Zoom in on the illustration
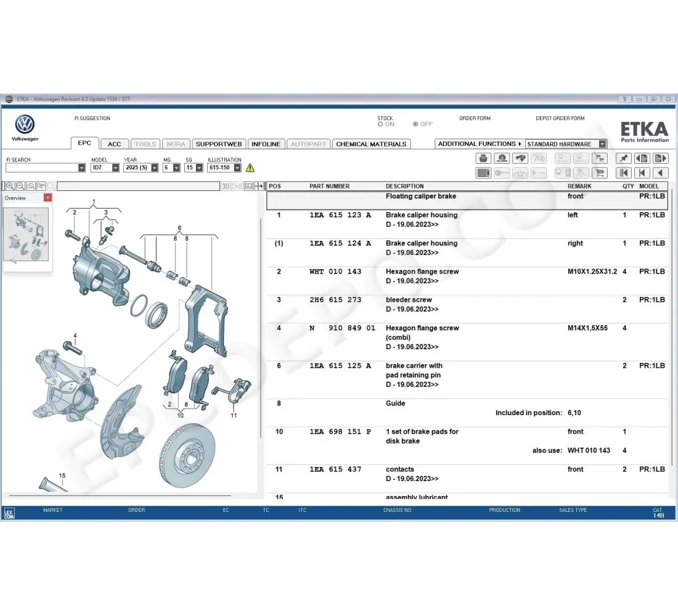The height and width of the screenshot is (616, 678). (10, 186)
